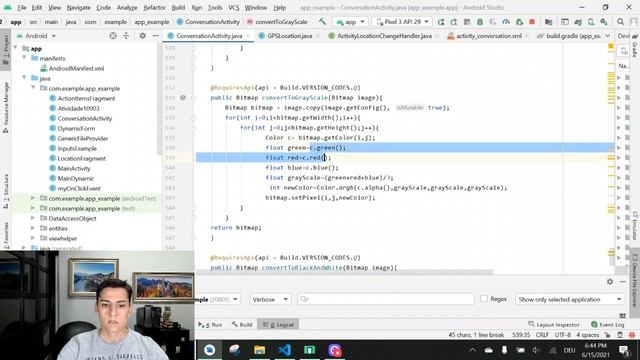Open the Run tool window button
Viewport: 640px width, 360px height.
click(210, 324)
